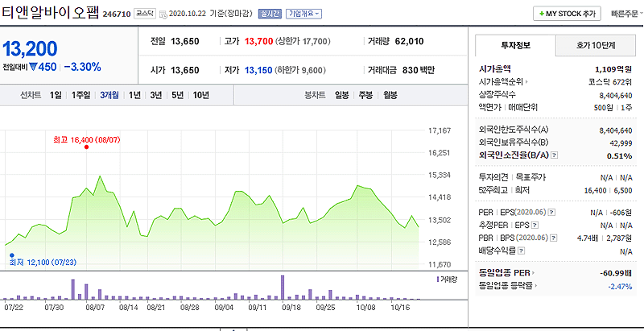The image size is (644, 331).
Task: Click the 외국인보유주식수 value 42,999
Action: tap(621, 143)
